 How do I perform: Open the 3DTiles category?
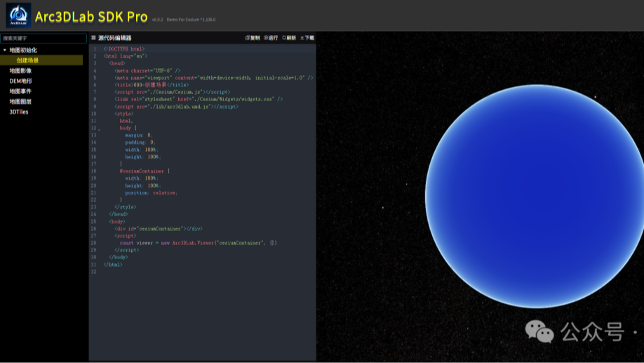pyautogui.click(x=19, y=112)
